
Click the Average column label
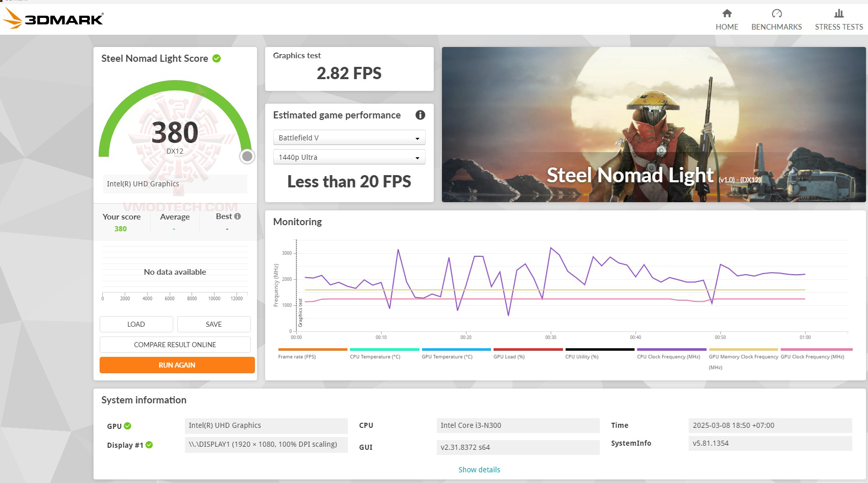tap(175, 217)
